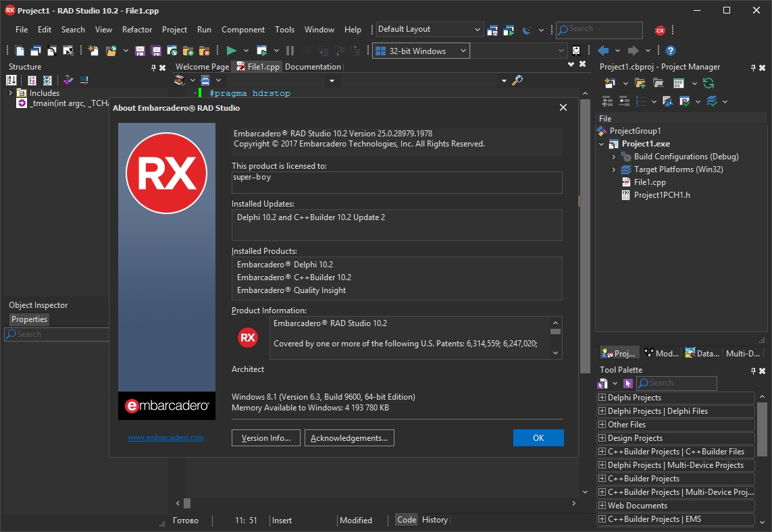Toggle the Structure panel pin

pos(153,68)
